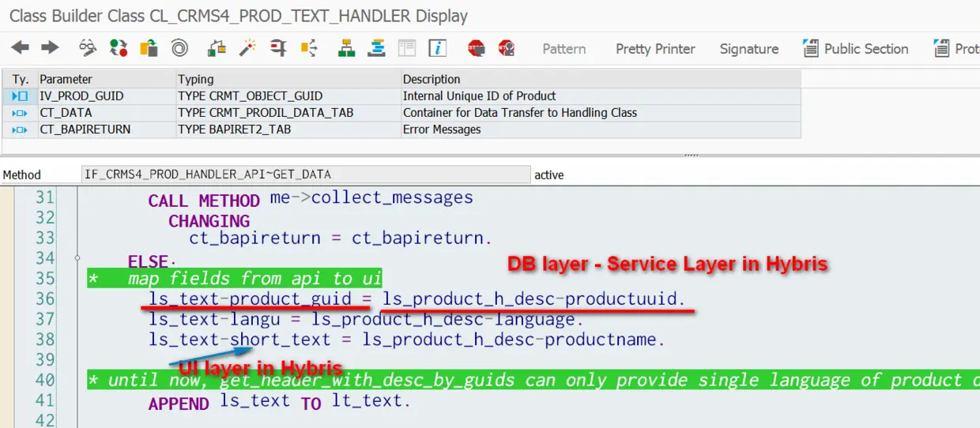The image size is (980, 428).
Task: Click line number 41 in the gutter
Action: coord(45,400)
